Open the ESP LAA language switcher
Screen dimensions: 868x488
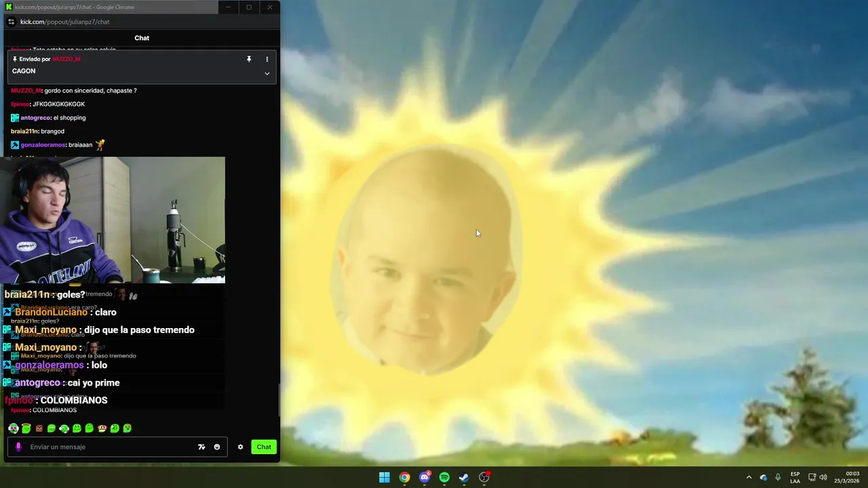[x=795, y=477]
